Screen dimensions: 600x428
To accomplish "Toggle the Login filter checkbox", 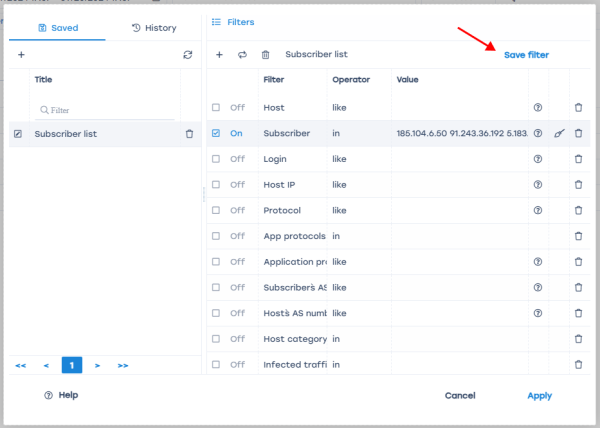I will pyautogui.click(x=216, y=159).
